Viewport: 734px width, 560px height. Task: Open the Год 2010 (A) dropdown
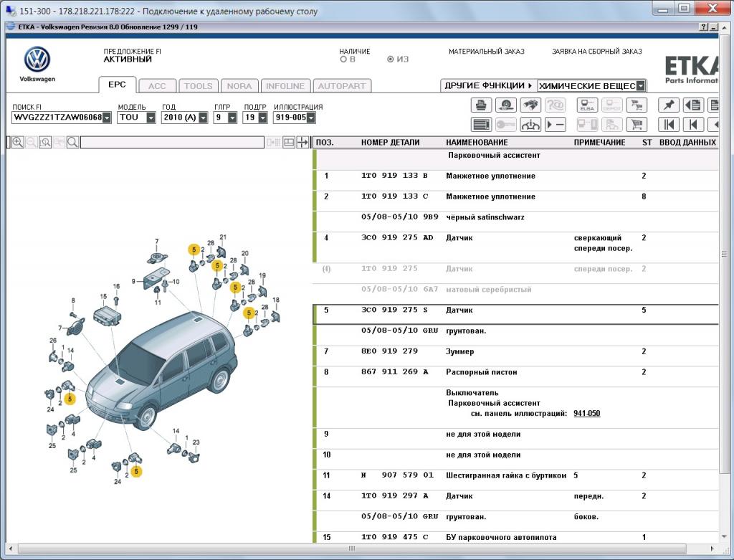(x=203, y=118)
